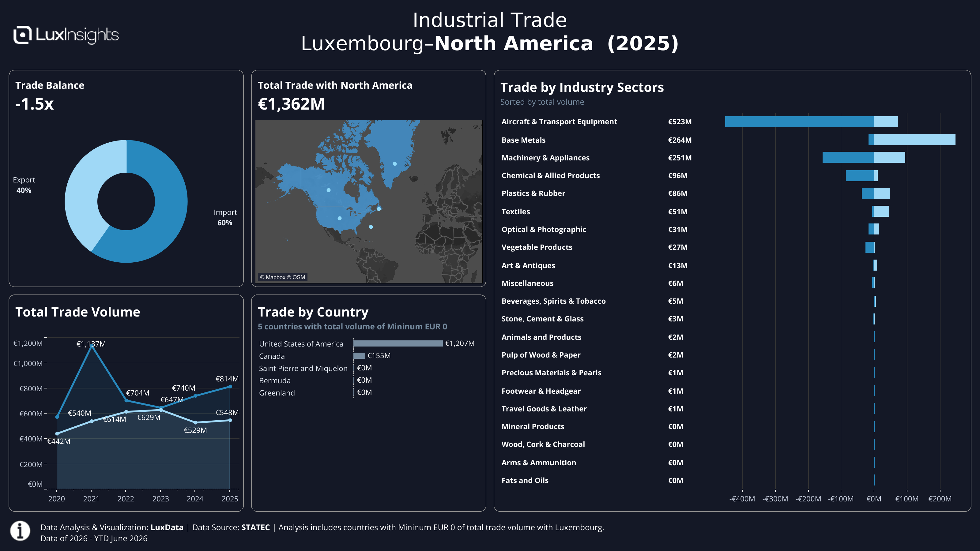
Task: Select the Chemical & Allied Products label
Action: [x=551, y=175]
